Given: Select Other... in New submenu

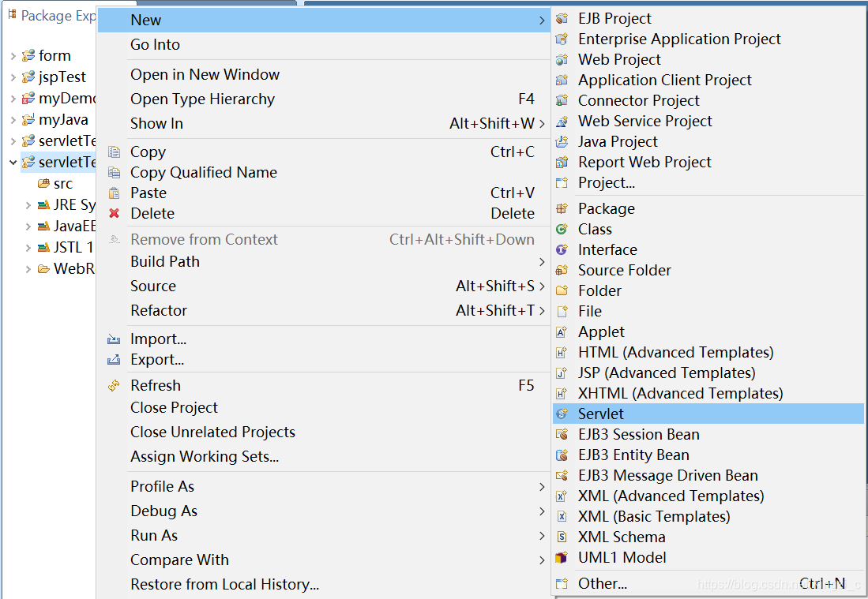Looking at the screenshot, I should (708, 583).
